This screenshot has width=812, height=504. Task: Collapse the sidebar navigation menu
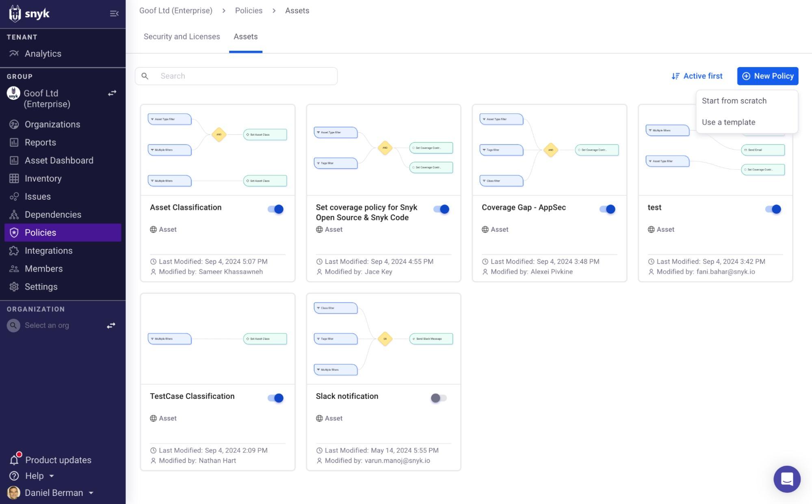[114, 13]
